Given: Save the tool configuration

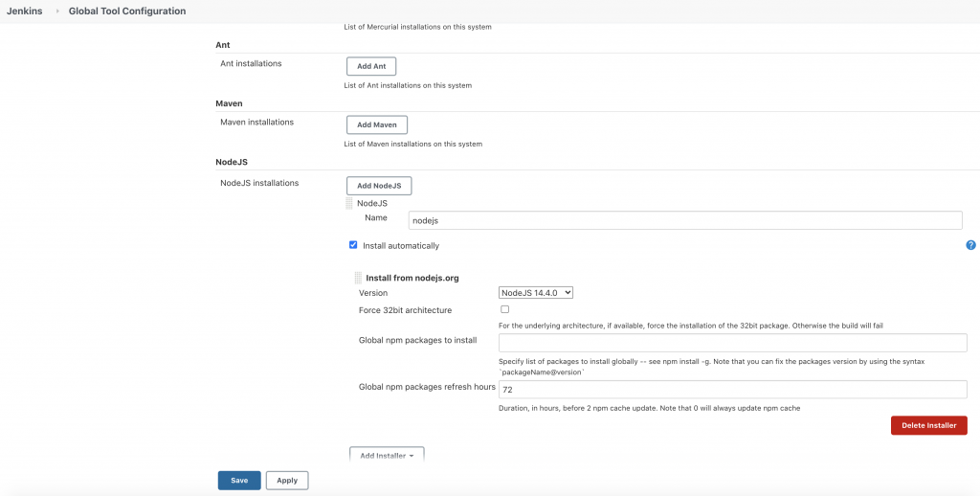Looking at the screenshot, I should pos(239,481).
